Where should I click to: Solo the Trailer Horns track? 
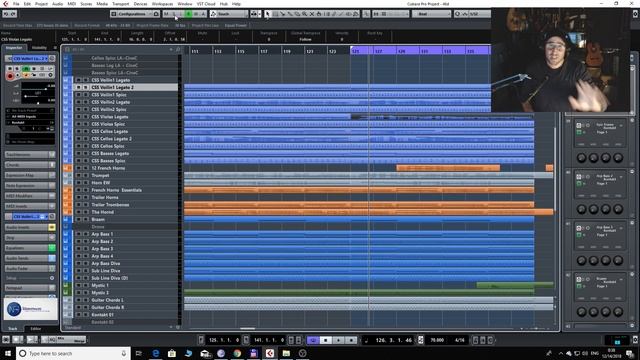click(86, 198)
